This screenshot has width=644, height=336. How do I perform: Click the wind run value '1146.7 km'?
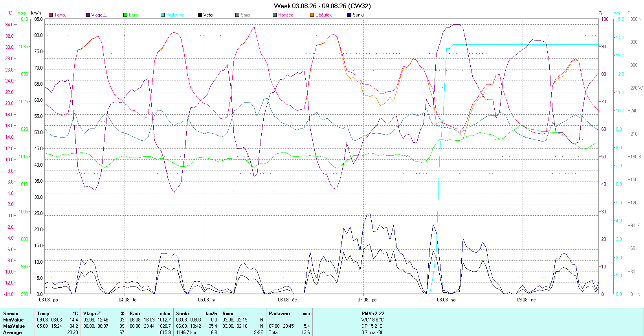click(186, 332)
